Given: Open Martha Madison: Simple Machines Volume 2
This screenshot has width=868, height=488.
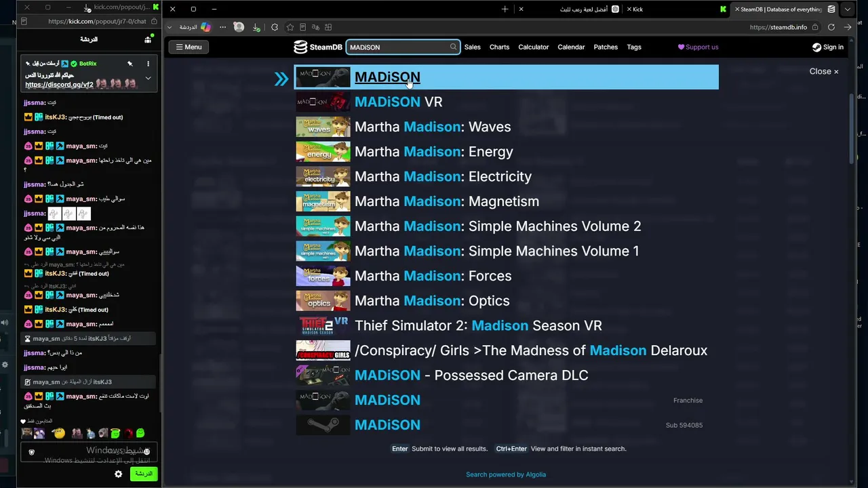Looking at the screenshot, I should [x=506, y=226].
